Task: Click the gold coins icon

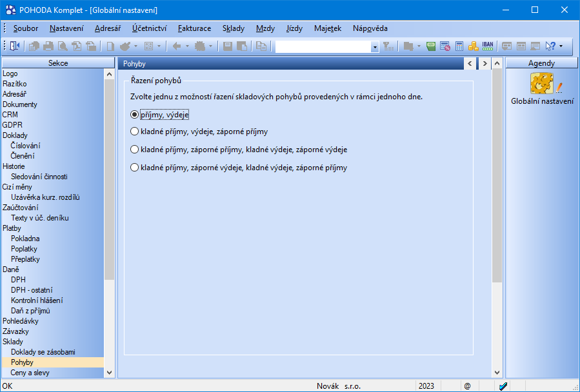Action: click(473, 46)
